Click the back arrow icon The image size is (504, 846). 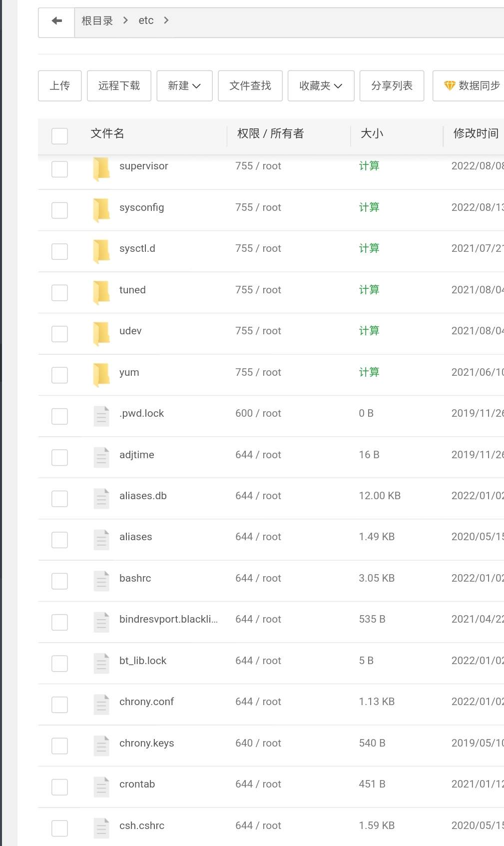[x=56, y=20]
